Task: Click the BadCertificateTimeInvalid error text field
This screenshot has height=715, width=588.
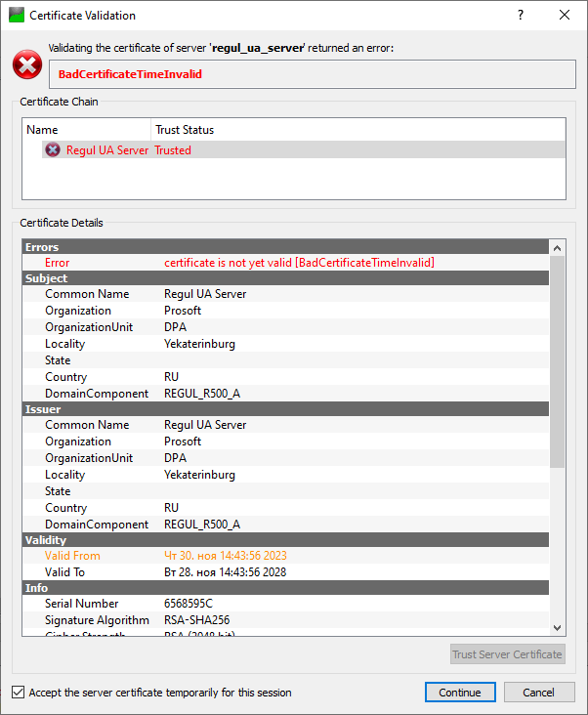Action: [312, 74]
